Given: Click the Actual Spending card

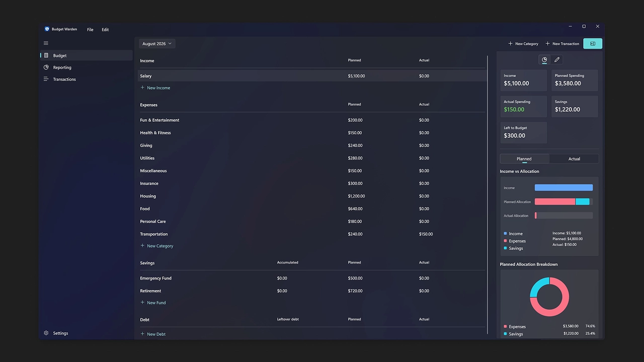Looking at the screenshot, I should (524, 107).
